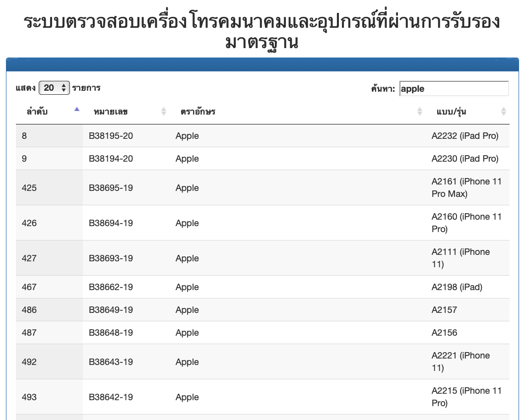Click sort arrows icon beside แบบ/รุ่น
The height and width of the screenshot is (420, 524).
coord(504,112)
